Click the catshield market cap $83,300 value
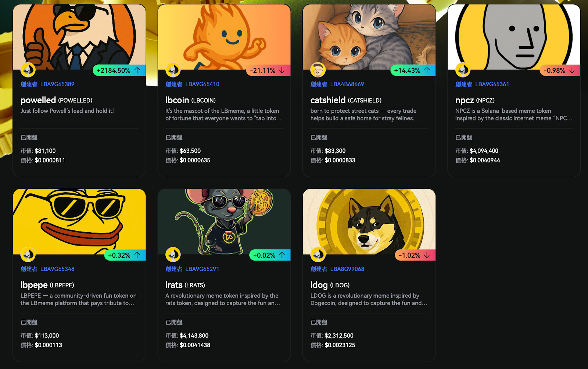Viewport: 588px width, 369px height. click(x=335, y=151)
